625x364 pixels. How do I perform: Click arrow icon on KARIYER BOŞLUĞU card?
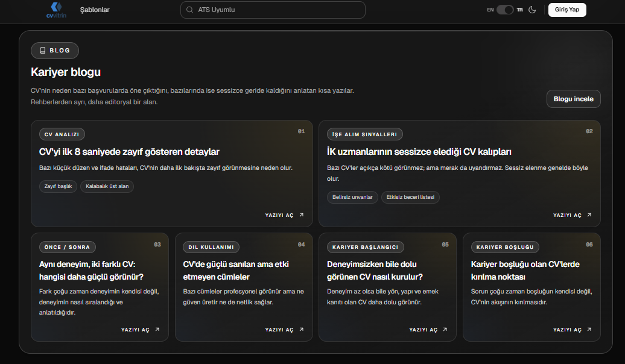click(589, 330)
